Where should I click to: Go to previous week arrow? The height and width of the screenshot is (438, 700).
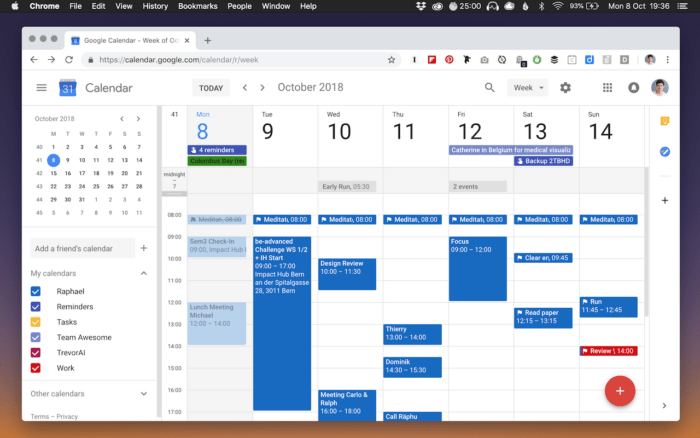point(245,88)
